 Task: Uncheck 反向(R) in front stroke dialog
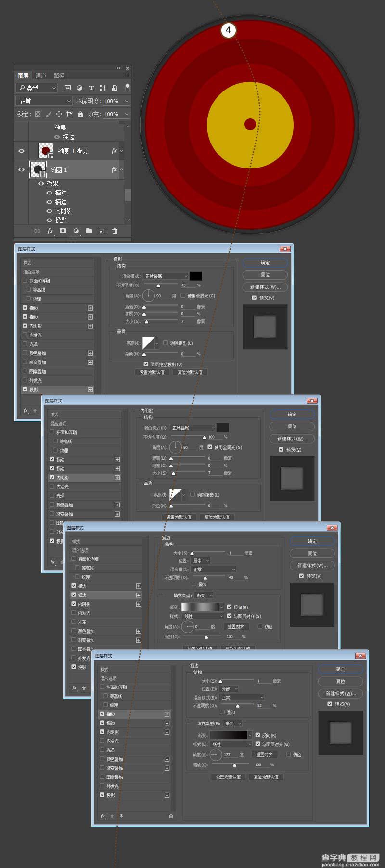pos(258,735)
